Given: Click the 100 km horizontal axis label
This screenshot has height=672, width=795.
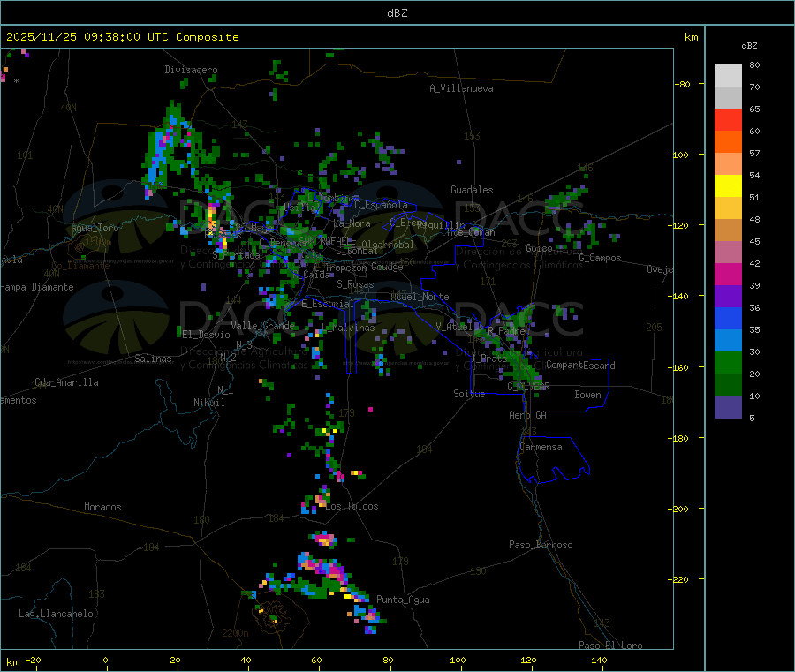Looking at the screenshot, I should click(x=458, y=660).
